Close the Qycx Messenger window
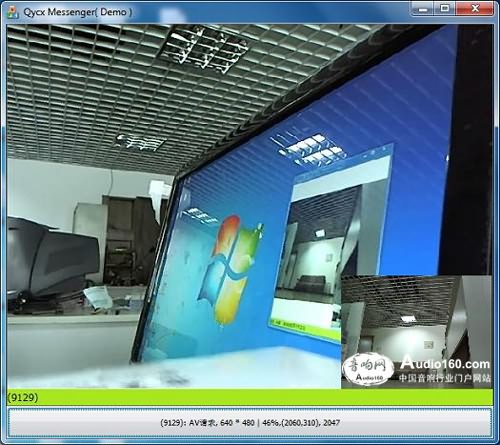 tap(475, 8)
